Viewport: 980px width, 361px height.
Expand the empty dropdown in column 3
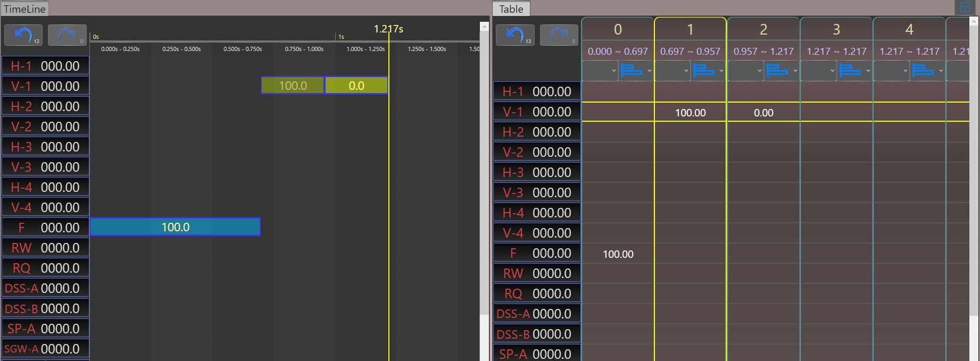point(818,71)
